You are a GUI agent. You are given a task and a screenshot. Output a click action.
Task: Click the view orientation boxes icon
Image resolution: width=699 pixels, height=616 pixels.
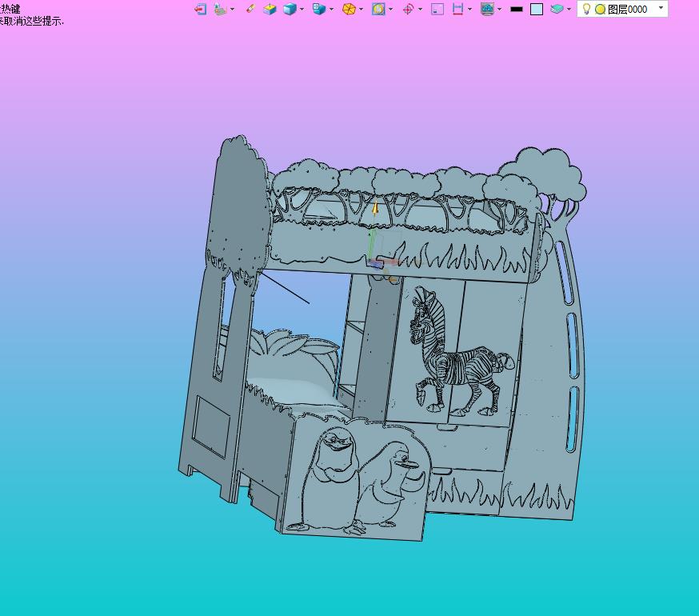pos(319,10)
